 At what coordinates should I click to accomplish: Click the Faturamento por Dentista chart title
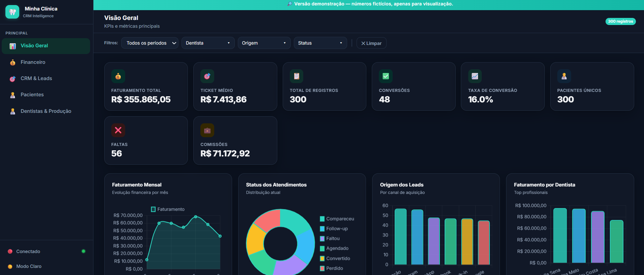coord(544,185)
